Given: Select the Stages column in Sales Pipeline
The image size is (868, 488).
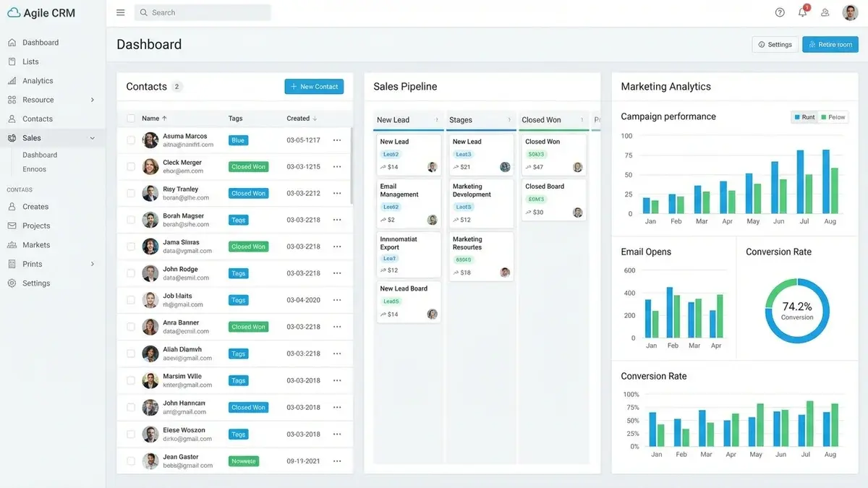Looking at the screenshot, I should coord(463,119).
